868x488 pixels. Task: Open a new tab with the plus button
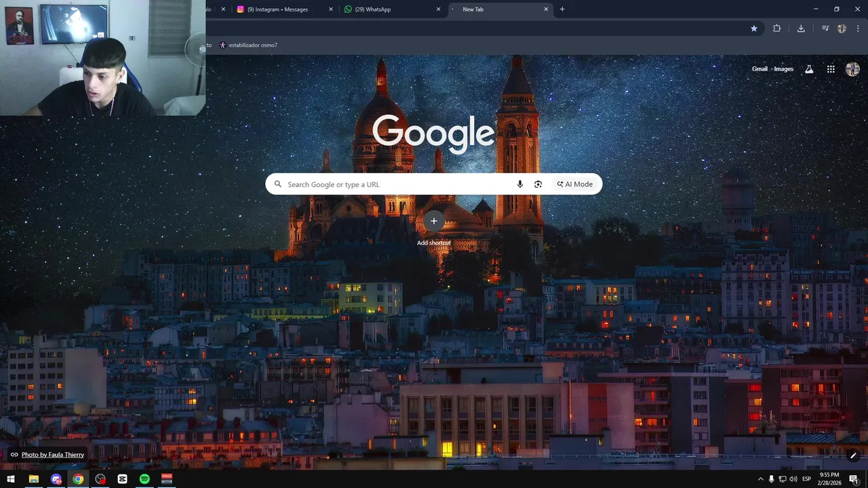click(562, 9)
